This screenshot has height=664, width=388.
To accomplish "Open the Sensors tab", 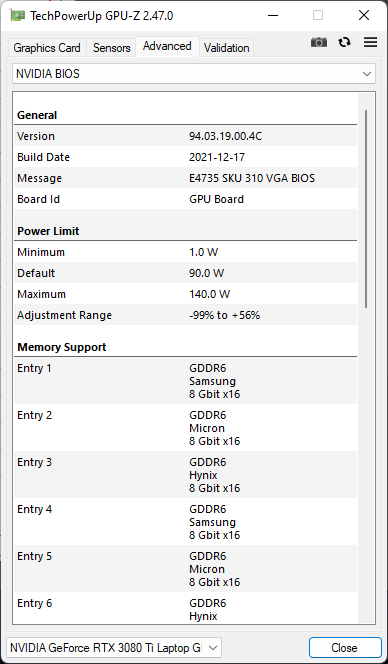I will (x=111, y=48).
